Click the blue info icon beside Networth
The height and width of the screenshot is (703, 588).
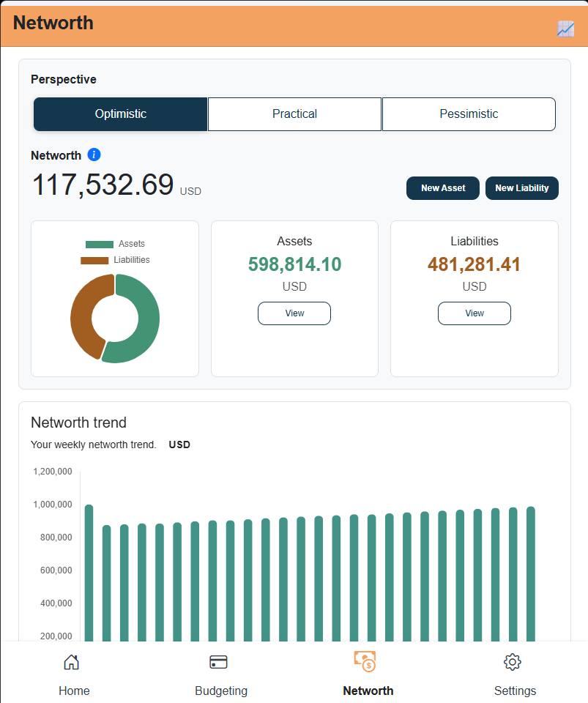94,155
